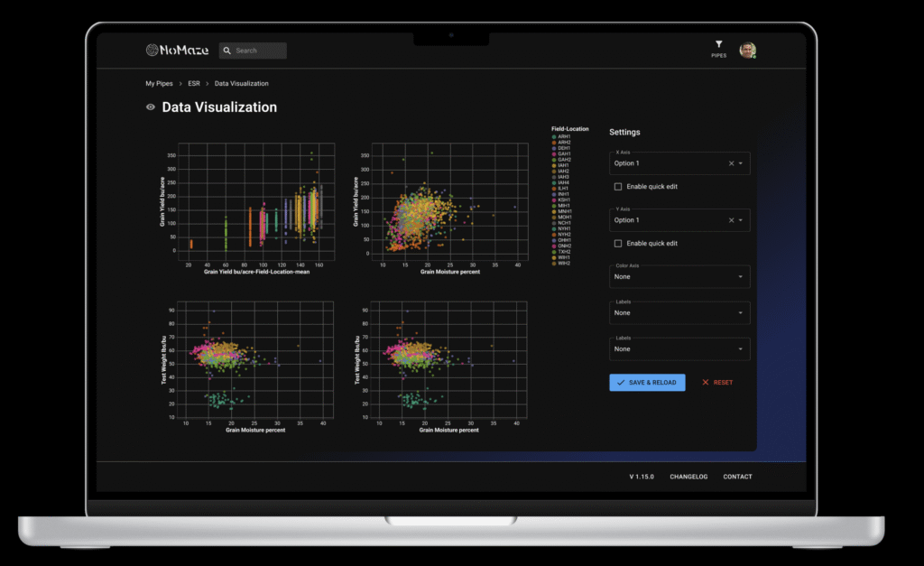Expand the X Axis dropdown arrow

pos(741,163)
